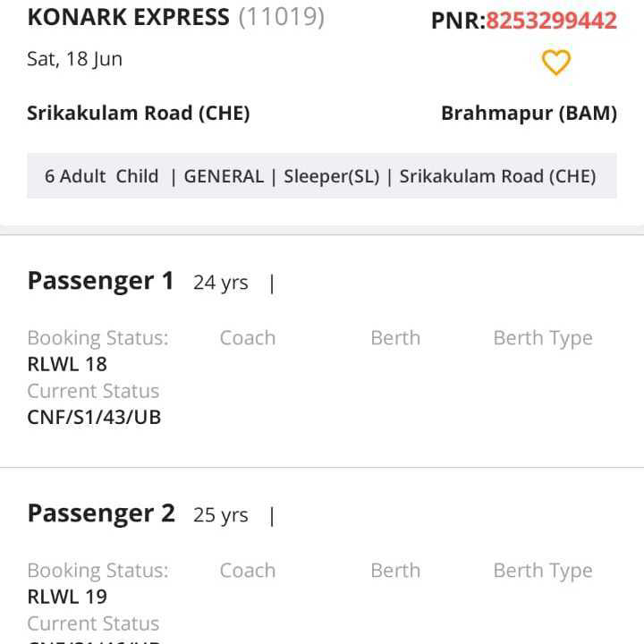Viewport: 644px width, 644px height.
Task: Select Sleeper(SL) class in summary bar
Action: click(x=331, y=176)
